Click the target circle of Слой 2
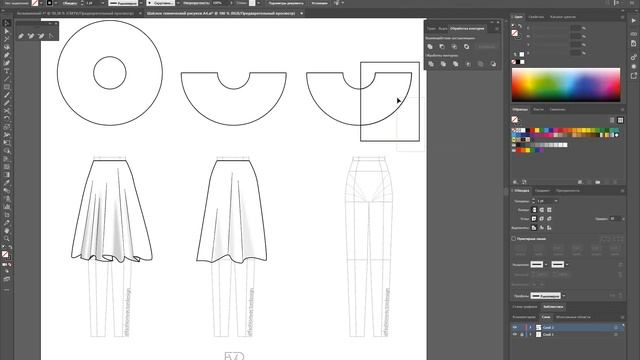Image resolution: width=640 pixels, height=360 pixels. point(616,327)
